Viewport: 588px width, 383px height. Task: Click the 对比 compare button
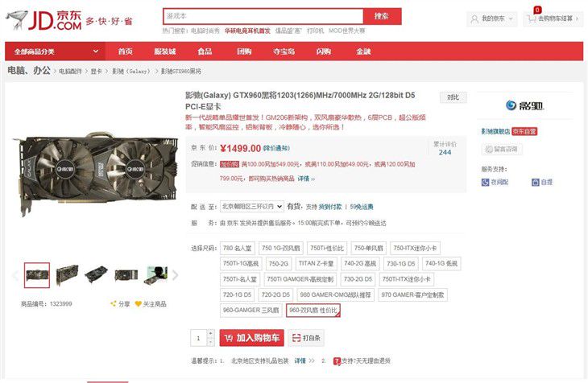pyautogui.click(x=453, y=97)
